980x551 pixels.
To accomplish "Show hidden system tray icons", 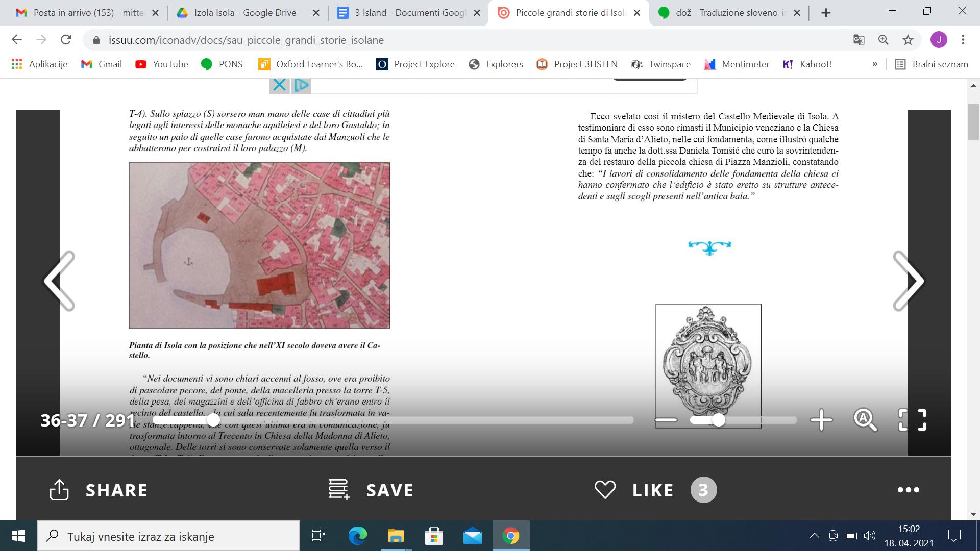I will click(x=814, y=536).
